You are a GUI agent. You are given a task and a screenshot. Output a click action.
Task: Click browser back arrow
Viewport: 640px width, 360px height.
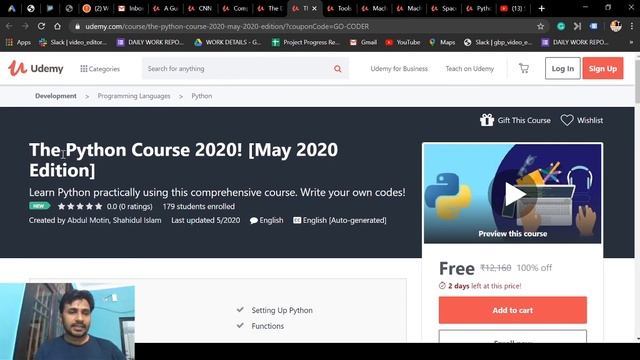[x=9, y=26]
